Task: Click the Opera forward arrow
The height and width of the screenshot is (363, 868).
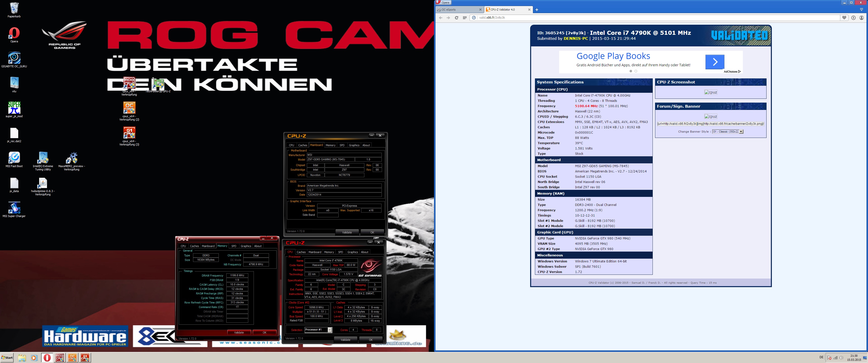Action: pyautogui.click(x=448, y=18)
